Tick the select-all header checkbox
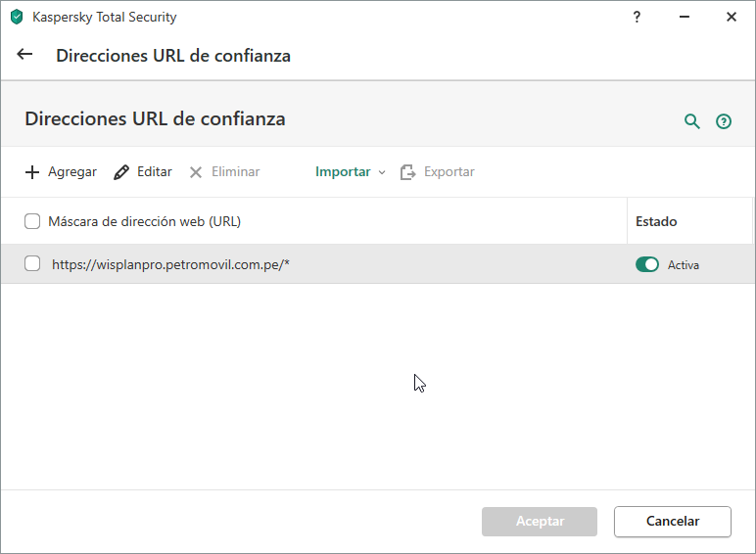756x554 pixels. pyautogui.click(x=32, y=221)
